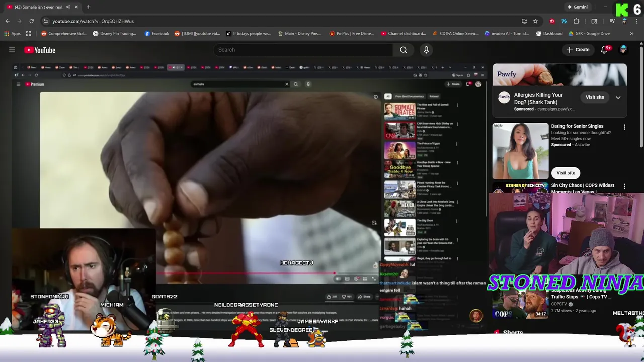Image resolution: width=644 pixels, height=362 pixels.
Task: Open 'CDTFA Online Servic...' bookmark
Action: tap(455, 34)
